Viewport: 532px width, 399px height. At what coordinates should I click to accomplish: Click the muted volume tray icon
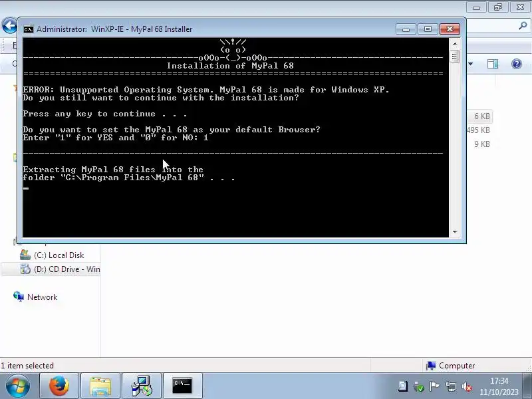coord(467,386)
